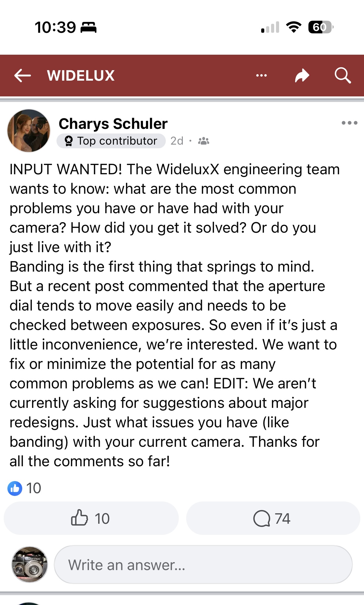
Task: Tap the group members audience icon
Action: pyautogui.click(x=203, y=141)
